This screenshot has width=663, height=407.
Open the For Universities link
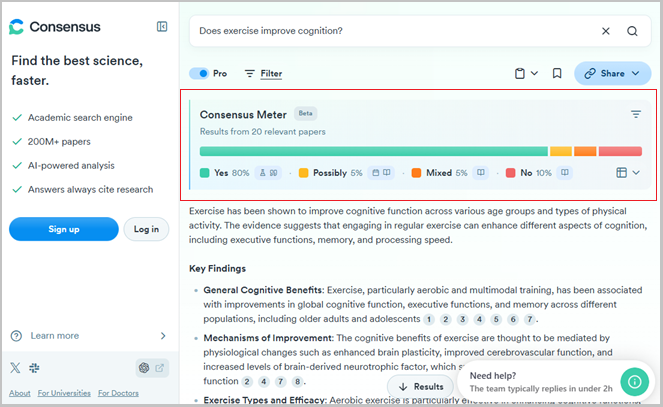click(64, 393)
